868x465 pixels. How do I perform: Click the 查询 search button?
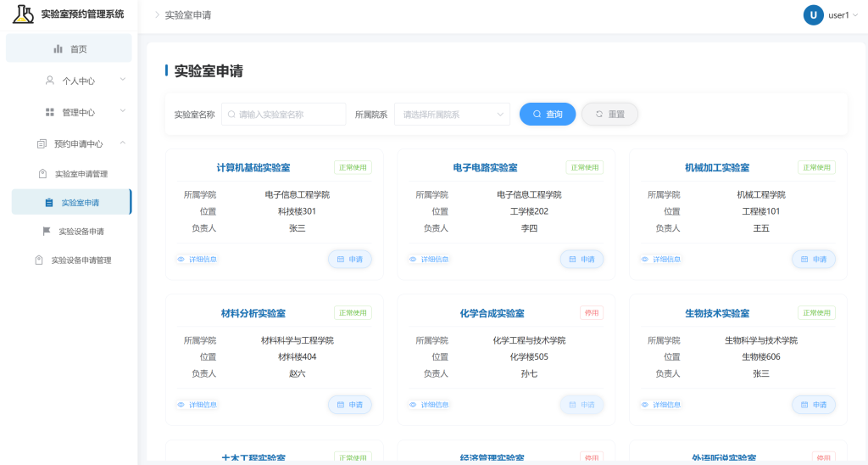(548, 115)
